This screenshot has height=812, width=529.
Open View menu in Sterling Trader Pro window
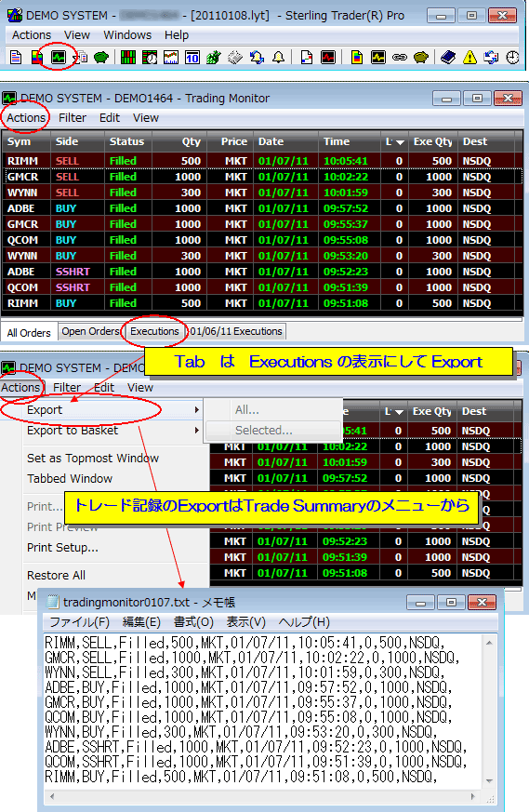pyautogui.click(x=77, y=35)
